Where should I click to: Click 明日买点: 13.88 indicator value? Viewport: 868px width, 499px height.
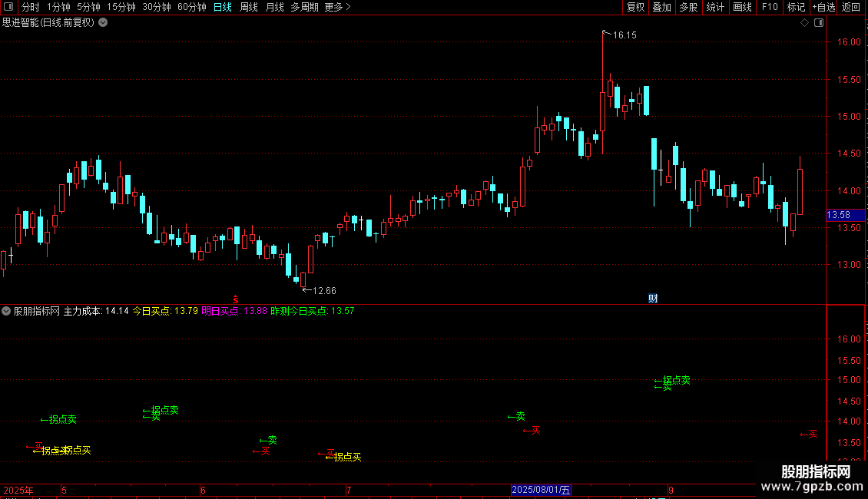coord(234,312)
